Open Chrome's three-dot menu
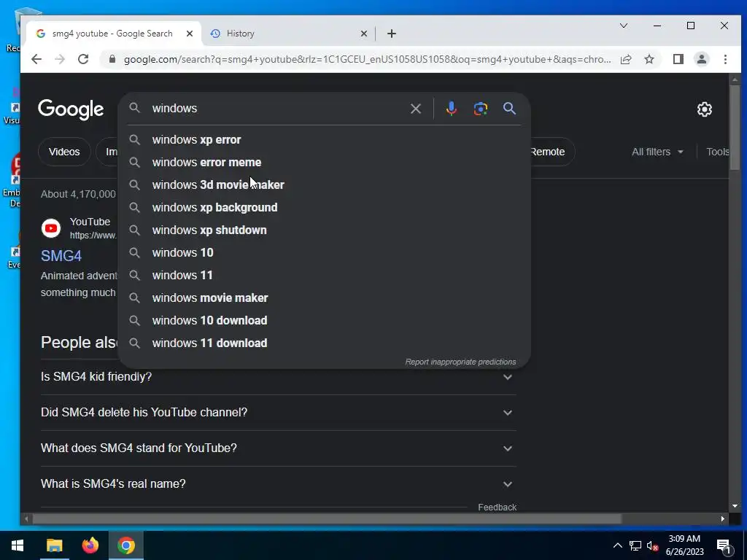This screenshot has height=560, width=747. [725, 59]
